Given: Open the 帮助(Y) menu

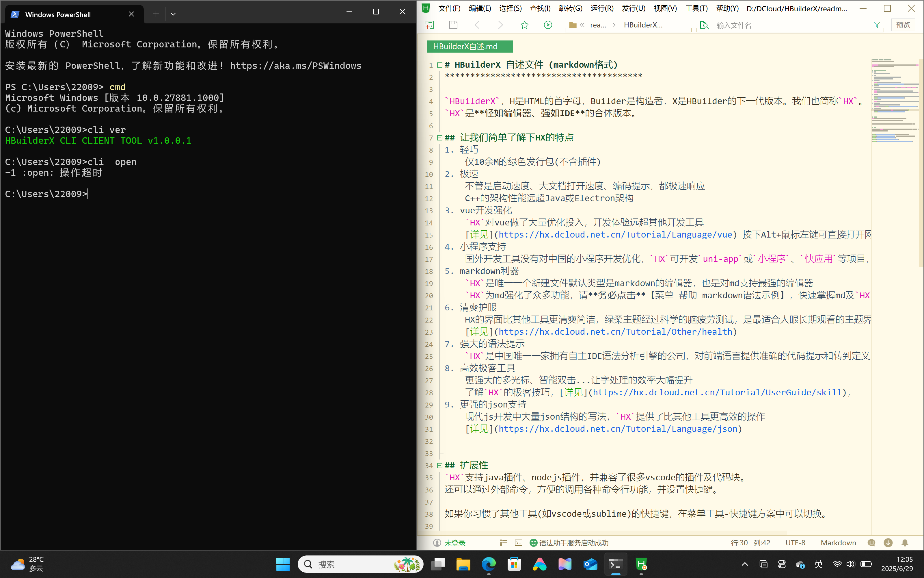Looking at the screenshot, I should coord(727,8).
